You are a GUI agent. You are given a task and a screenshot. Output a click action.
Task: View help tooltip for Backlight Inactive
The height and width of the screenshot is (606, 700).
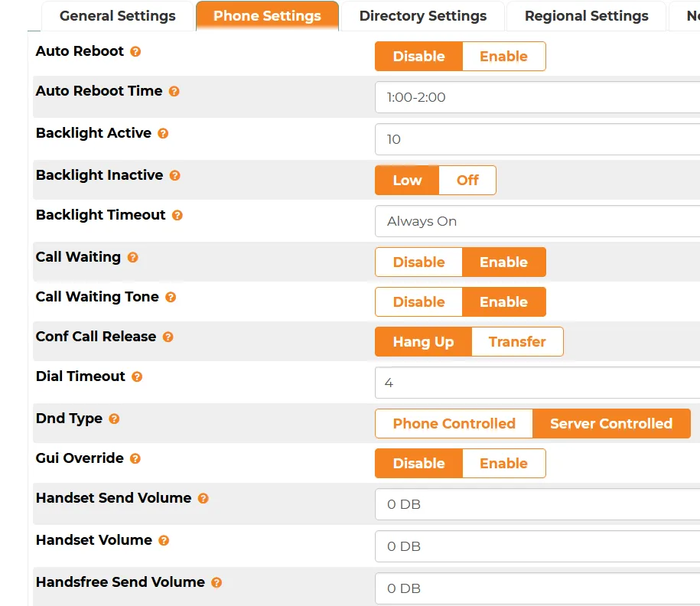pyautogui.click(x=174, y=175)
